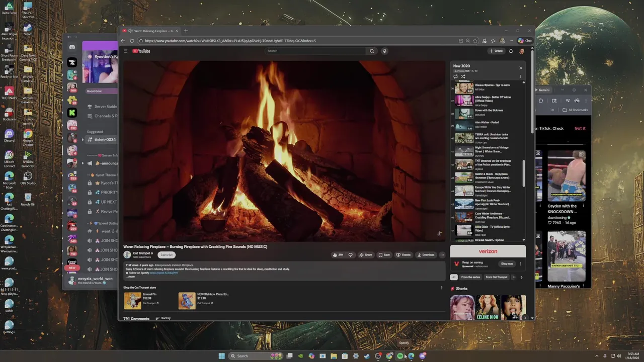Open the Enamel Pin product thumbnail
The width and height of the screenshot is (644, 362).
point(133,301)
